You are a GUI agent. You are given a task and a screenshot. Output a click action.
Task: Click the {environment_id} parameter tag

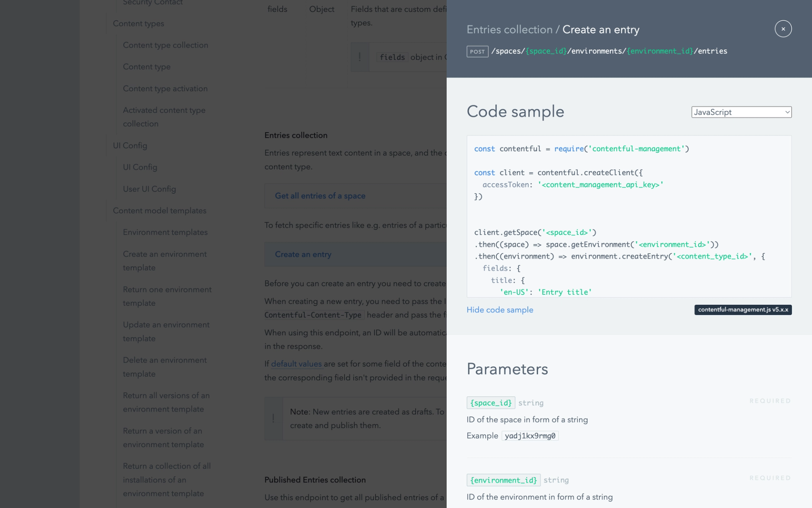(503, 480)
